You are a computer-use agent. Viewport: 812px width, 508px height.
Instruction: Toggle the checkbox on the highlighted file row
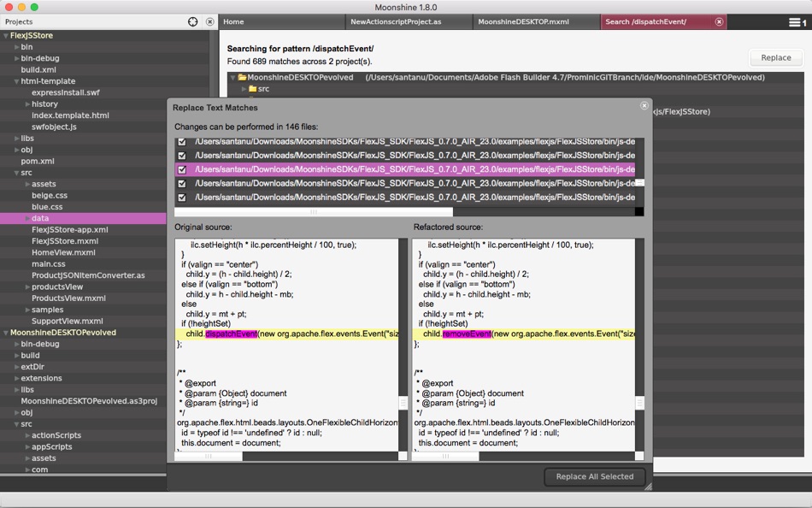[x=182, y=169]
